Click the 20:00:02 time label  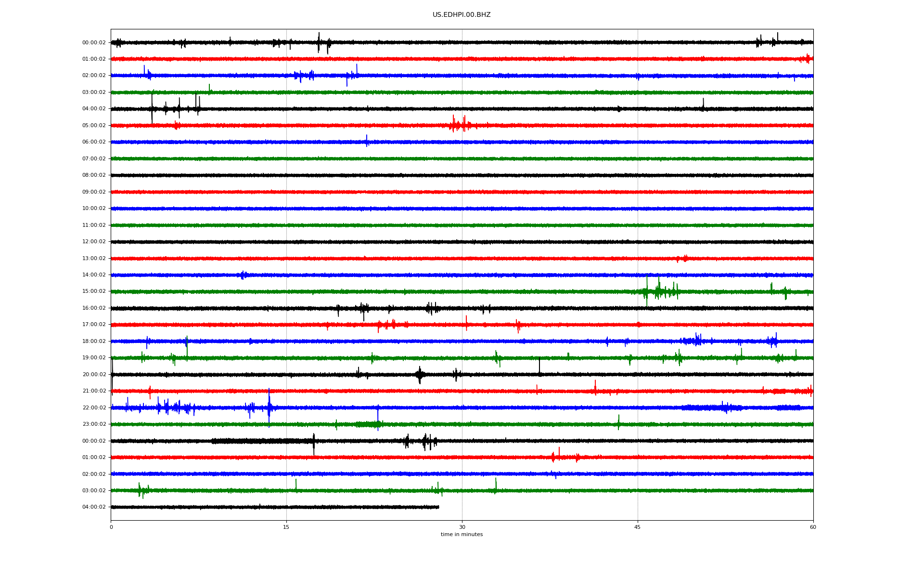(x=94, y=375)
